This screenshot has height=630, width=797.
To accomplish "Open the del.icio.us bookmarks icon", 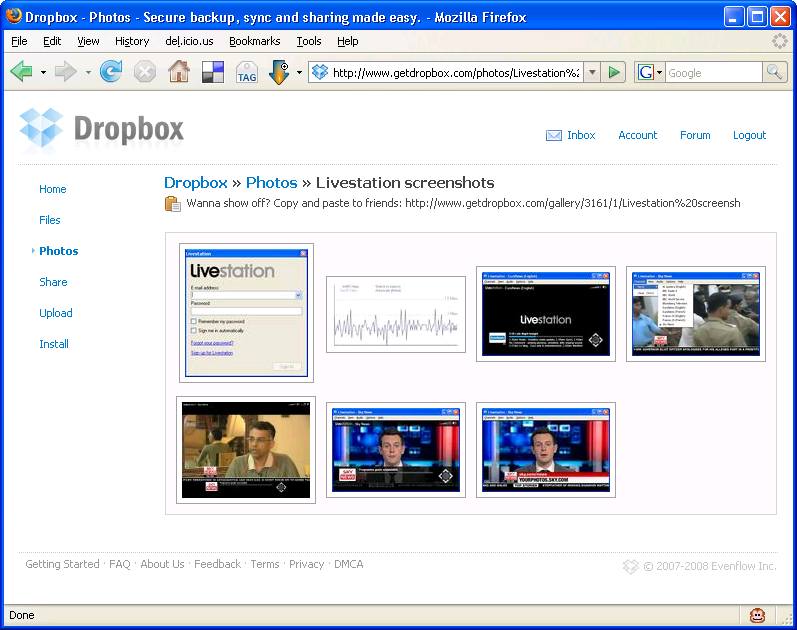I will pyautogui.click(x=212, y=72).
